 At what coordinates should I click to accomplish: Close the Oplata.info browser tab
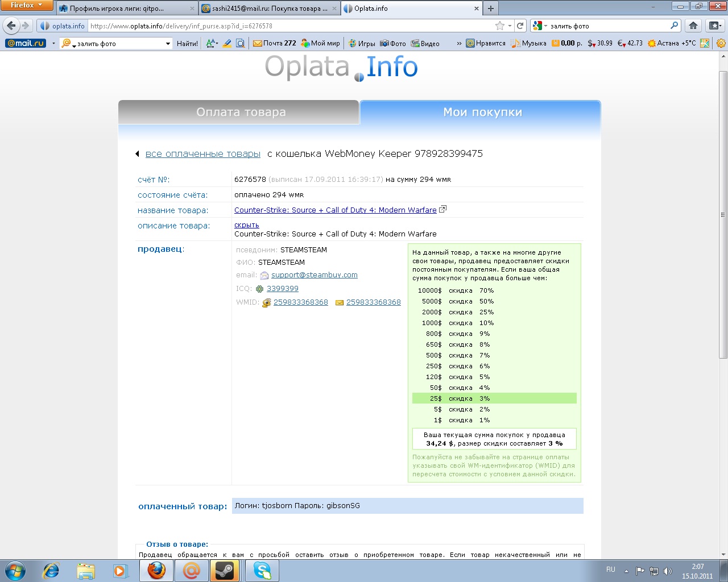click(x=477, y=9)
